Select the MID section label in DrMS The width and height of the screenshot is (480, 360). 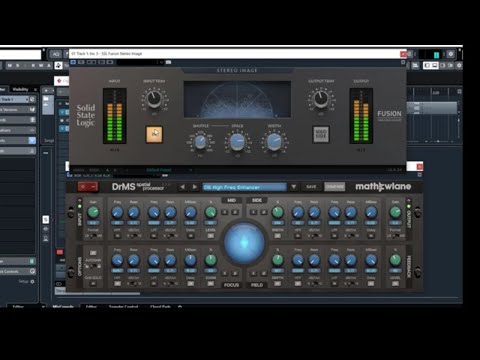pos(231,200)
